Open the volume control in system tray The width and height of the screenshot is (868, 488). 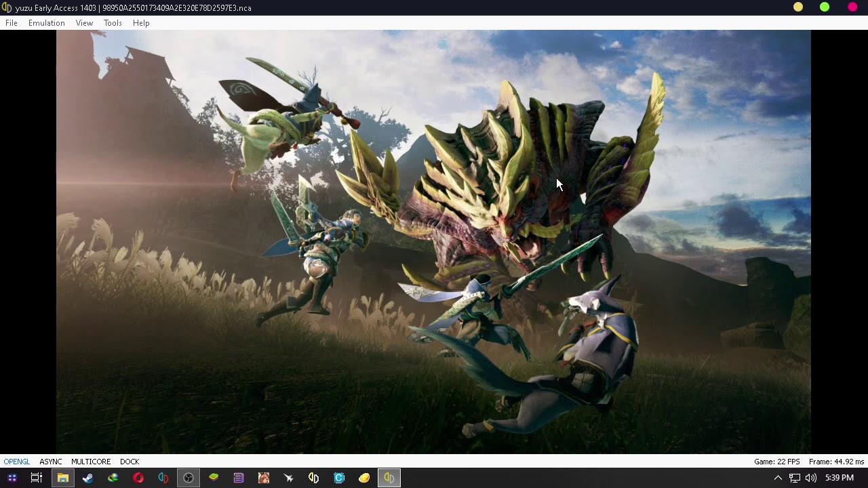811,478
